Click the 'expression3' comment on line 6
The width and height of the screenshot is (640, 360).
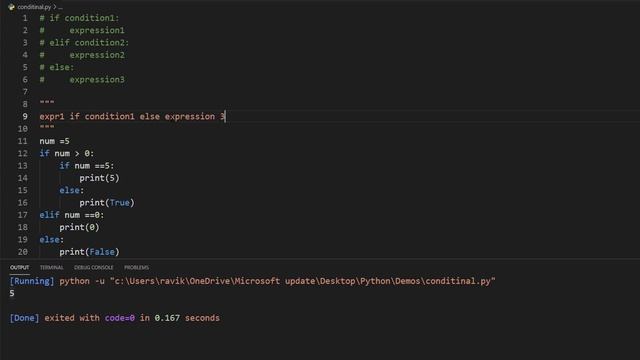click(x=97, y=80)
